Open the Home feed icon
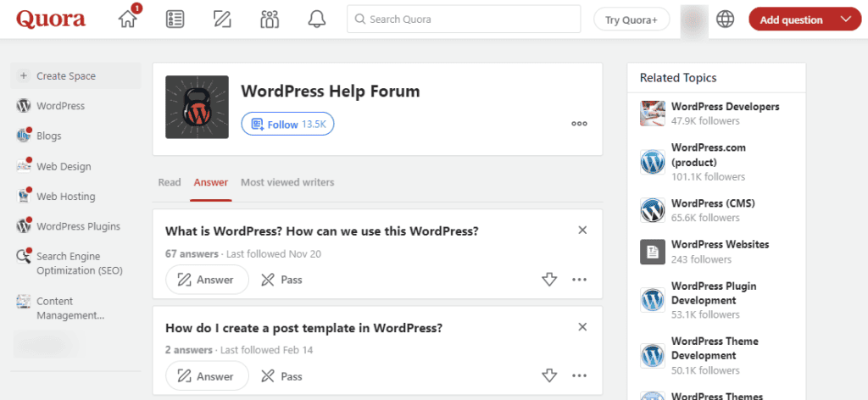 click(128, 19)
